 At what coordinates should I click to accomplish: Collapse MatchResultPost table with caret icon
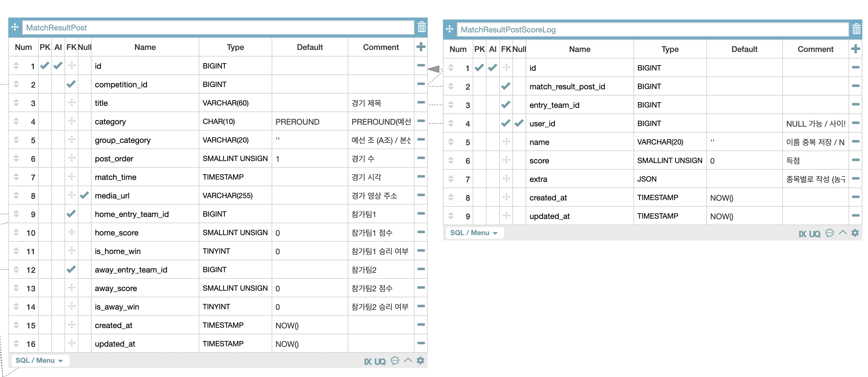[x=408, y=360]
